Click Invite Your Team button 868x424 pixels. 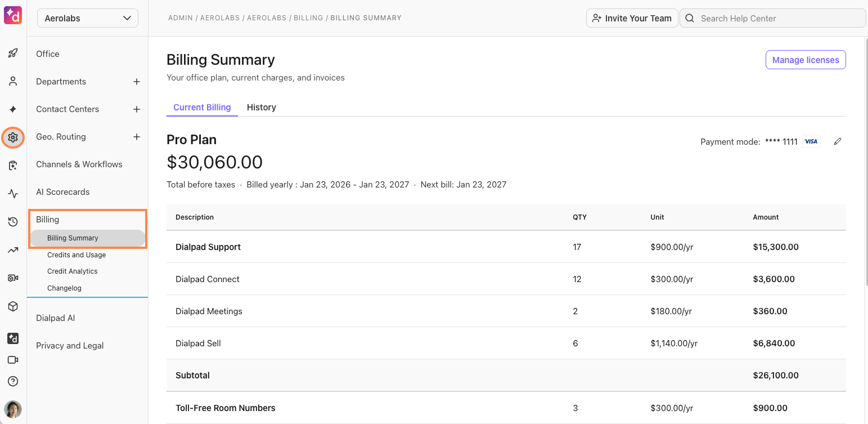[632, 18]
